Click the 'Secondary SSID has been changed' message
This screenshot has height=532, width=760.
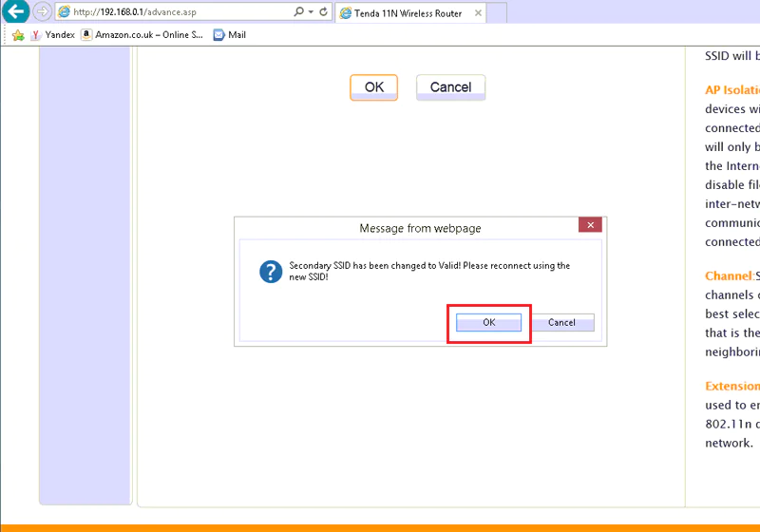(x=429, y=272)
